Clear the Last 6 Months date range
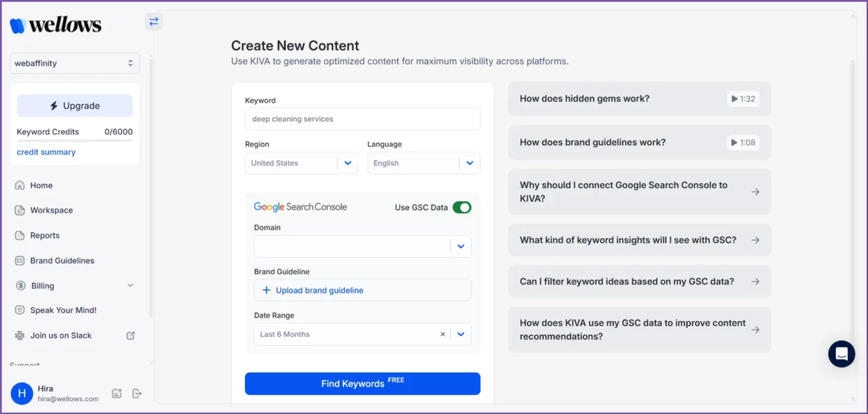 (x=443, y=334)
